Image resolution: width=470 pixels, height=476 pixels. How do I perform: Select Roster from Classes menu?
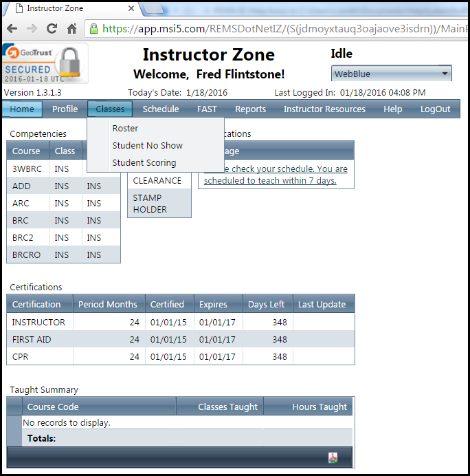[125, 128]
